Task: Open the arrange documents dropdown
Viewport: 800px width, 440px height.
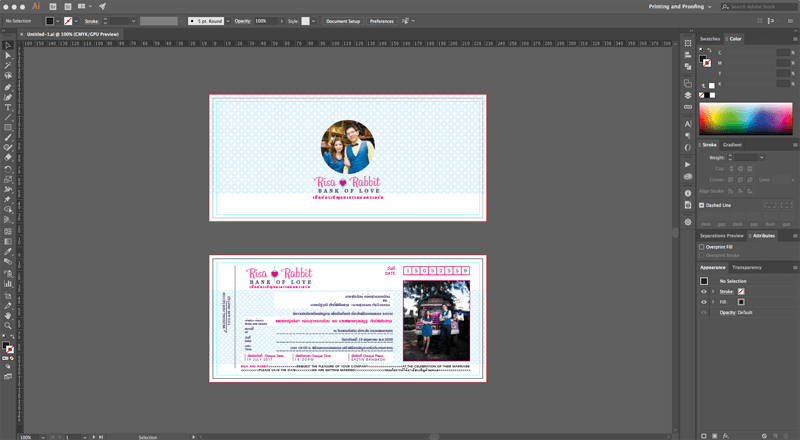Action: coord(85,7)
